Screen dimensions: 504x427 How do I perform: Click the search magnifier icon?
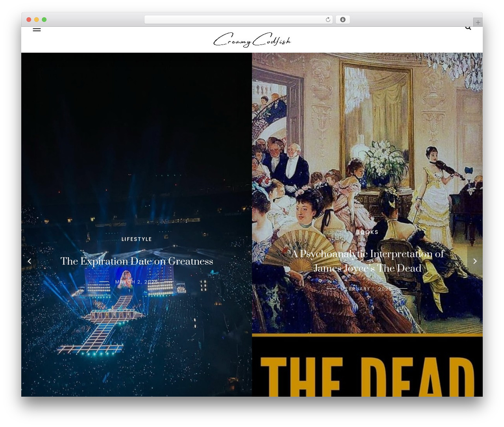click(x=468, y=28)
